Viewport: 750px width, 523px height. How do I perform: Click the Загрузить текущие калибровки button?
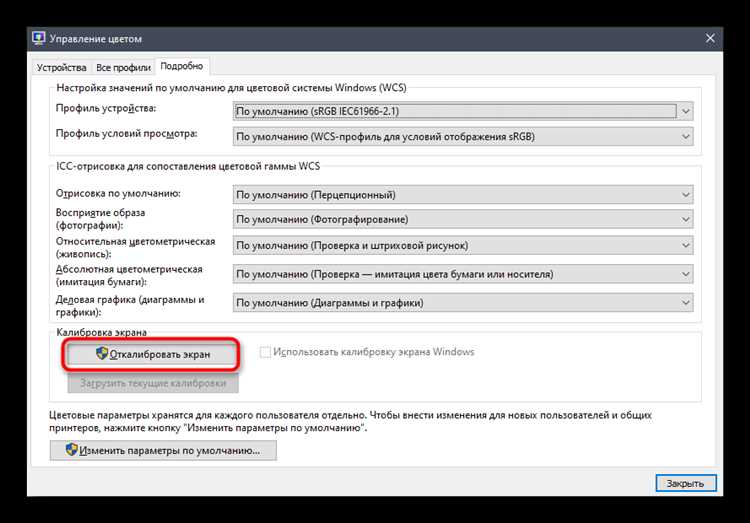pyautogui.click(x=153, y=383)
